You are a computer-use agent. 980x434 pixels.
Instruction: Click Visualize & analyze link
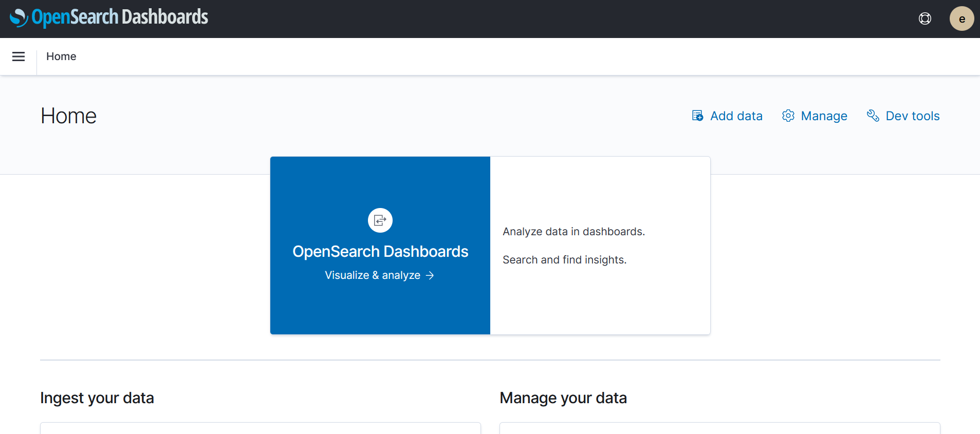point(380,275)
